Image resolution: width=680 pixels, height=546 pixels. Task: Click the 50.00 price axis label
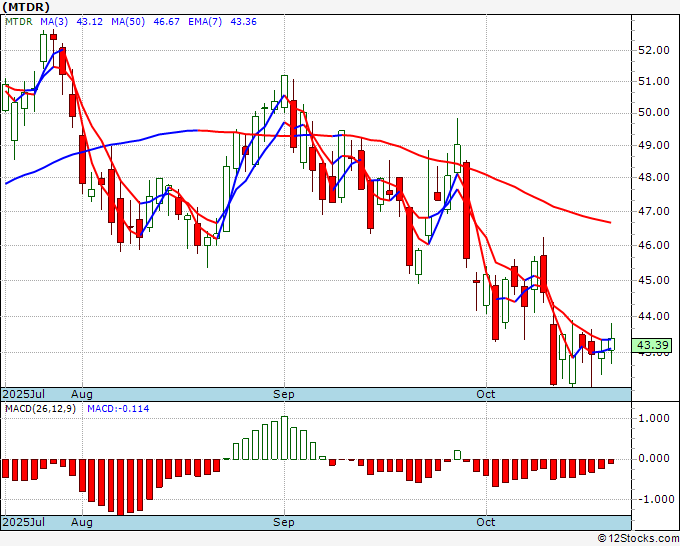[654, 113]
